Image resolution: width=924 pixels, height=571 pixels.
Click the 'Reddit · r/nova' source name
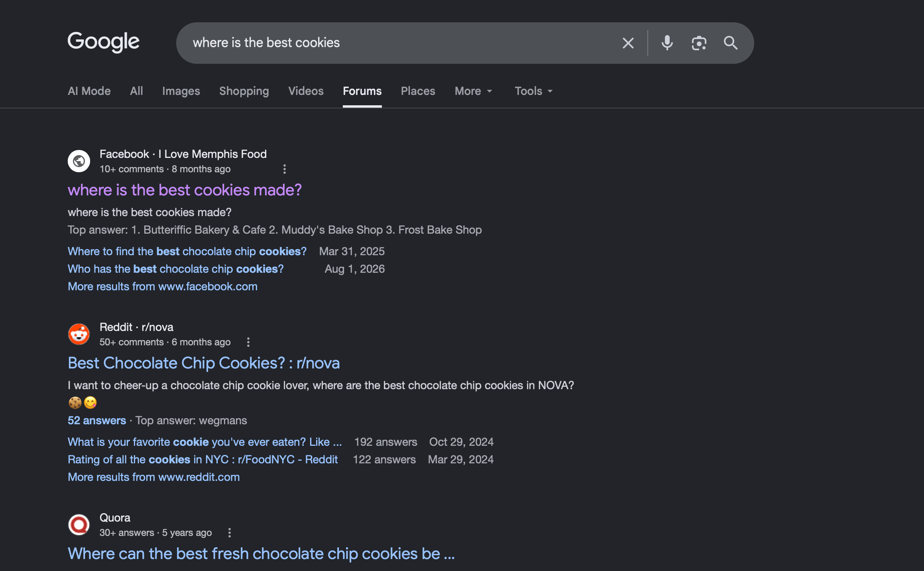[136, 327]
